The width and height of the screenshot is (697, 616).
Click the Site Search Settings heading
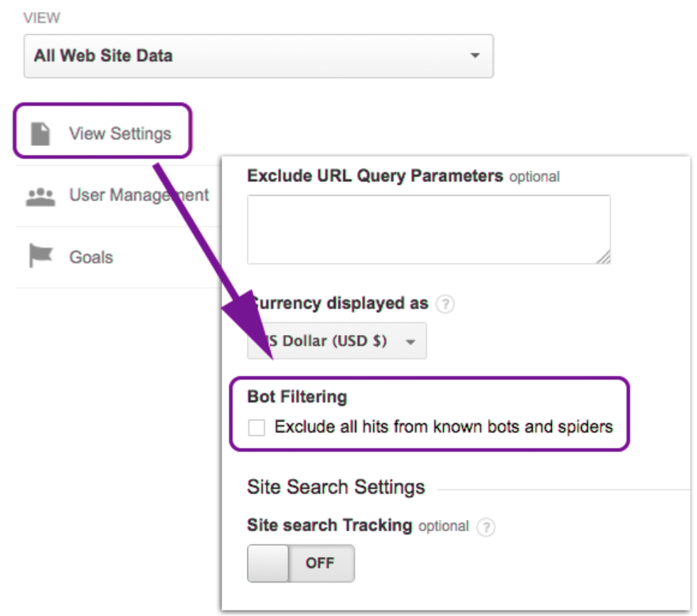point(336,487)
